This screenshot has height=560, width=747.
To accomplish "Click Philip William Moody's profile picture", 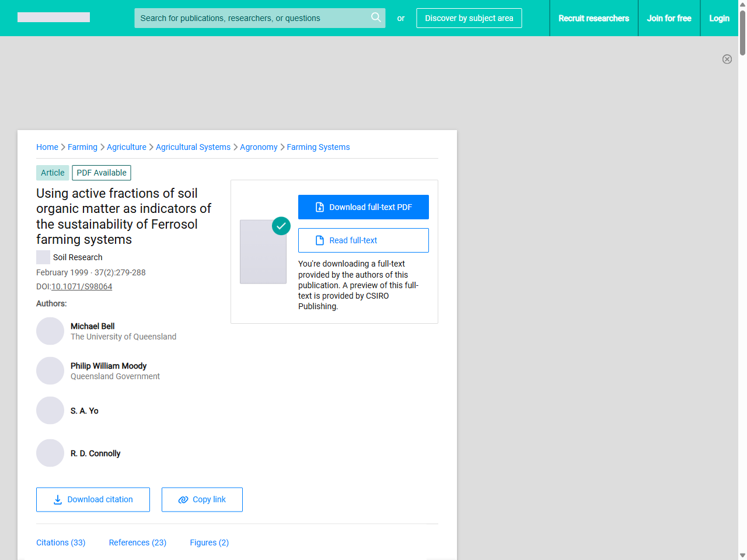I will pos(50,371).
